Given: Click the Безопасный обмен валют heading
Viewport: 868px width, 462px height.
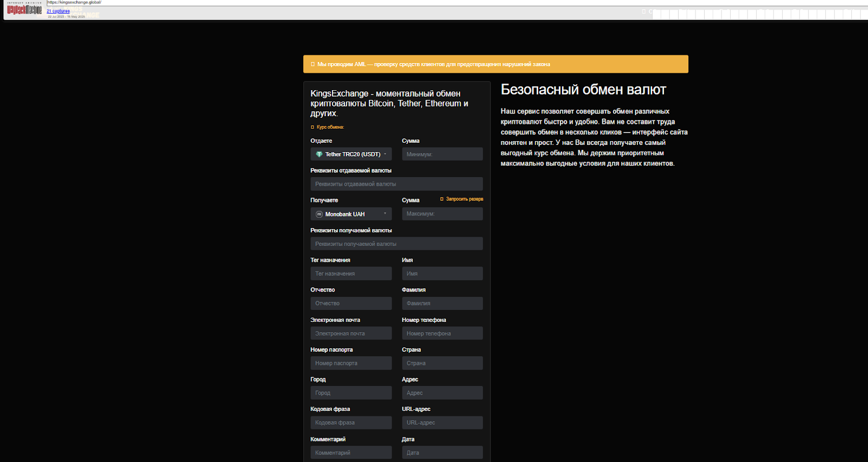Looking at the screenshot, I should click(x=583, y=90).
